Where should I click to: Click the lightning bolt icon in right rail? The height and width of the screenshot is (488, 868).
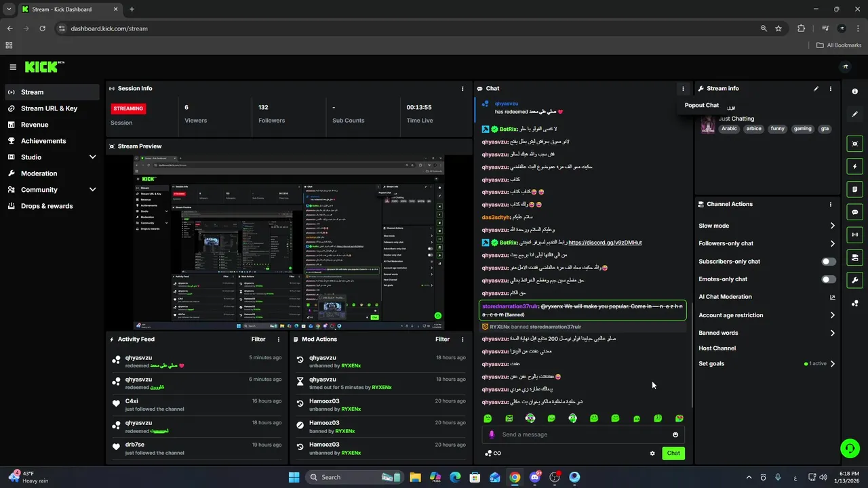[x=854, y=167]
